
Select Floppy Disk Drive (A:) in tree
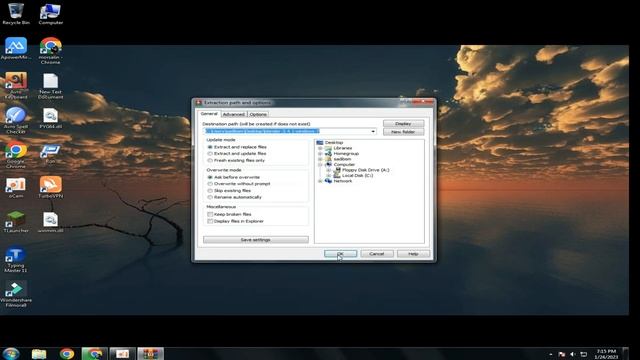pos(366,170)
